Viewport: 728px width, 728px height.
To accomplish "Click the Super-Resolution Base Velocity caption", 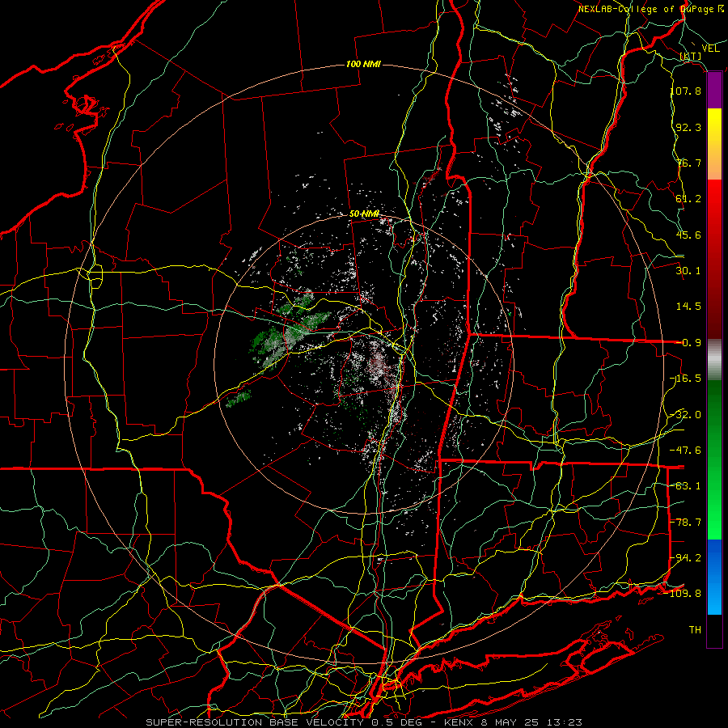I will point(364,722).
